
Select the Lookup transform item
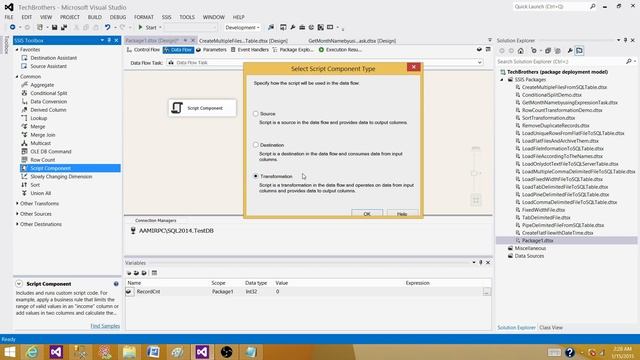coord(39,118)
